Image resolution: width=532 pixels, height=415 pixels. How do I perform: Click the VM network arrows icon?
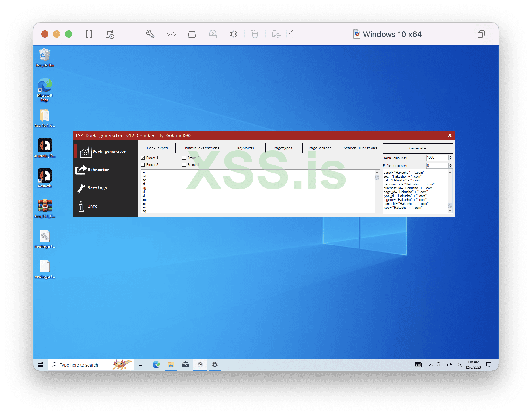coord(171,34)
